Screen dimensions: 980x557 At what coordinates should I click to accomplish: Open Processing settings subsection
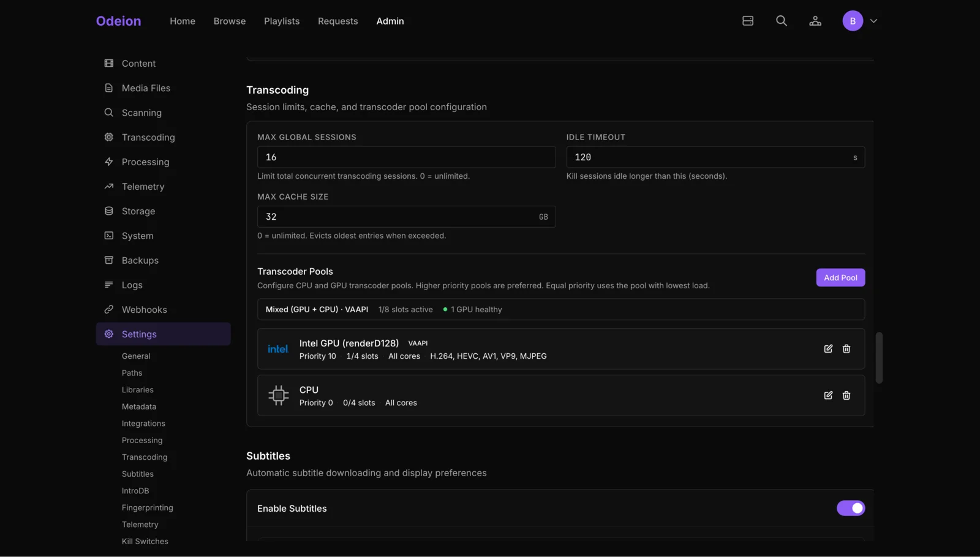[x=142, y=440]
